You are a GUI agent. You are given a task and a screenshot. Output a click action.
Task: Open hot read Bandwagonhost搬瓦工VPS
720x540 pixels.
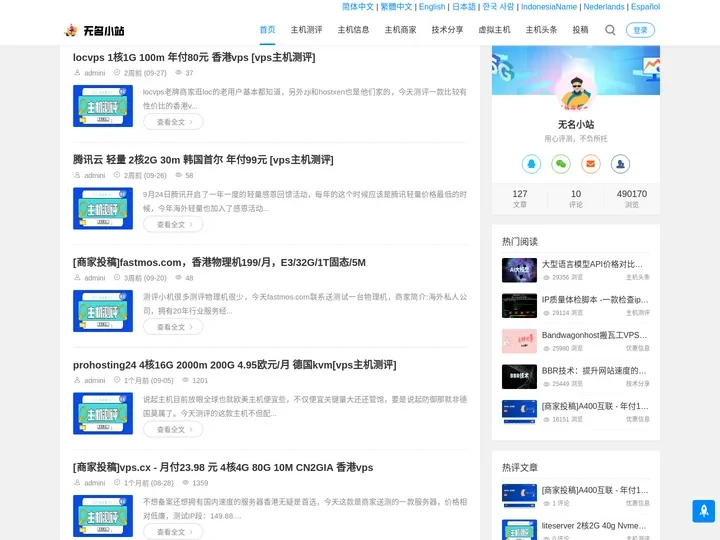594,335
